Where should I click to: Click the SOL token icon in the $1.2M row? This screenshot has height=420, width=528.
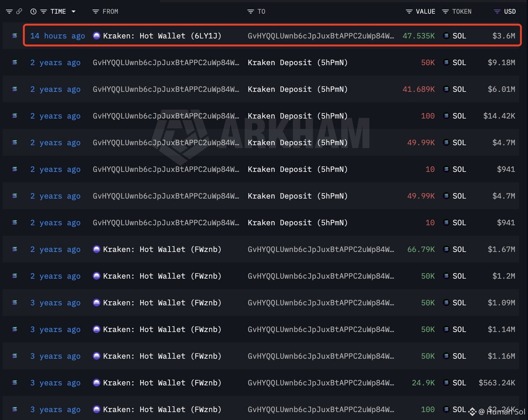pyautogui.click(x=446, y=276)
